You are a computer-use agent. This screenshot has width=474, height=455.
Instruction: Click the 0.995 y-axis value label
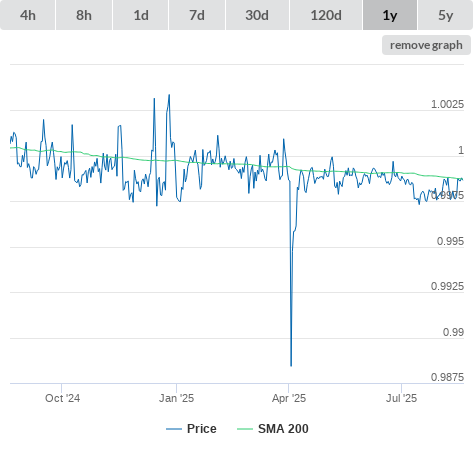(x=450, y=241)
